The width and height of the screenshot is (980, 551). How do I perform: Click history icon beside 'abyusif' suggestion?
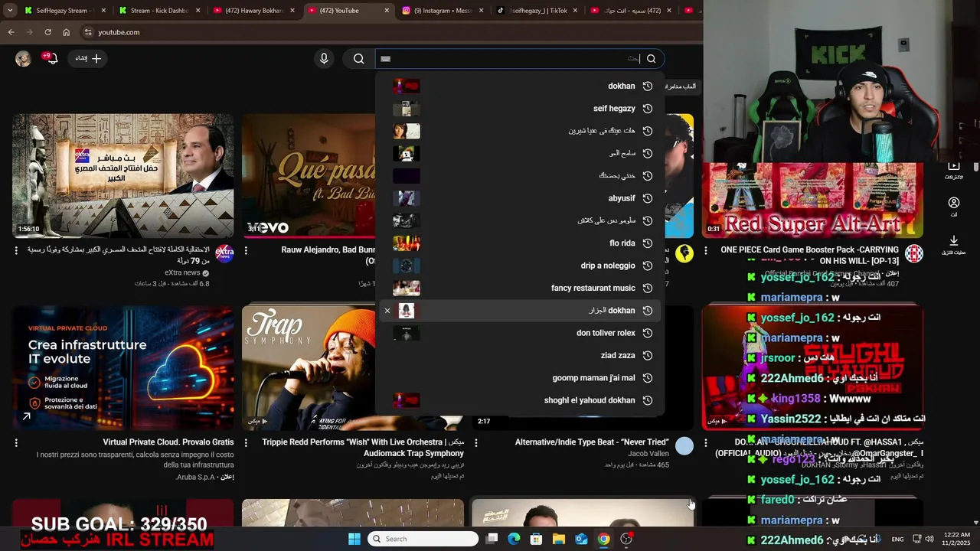[x=648, y=198]
